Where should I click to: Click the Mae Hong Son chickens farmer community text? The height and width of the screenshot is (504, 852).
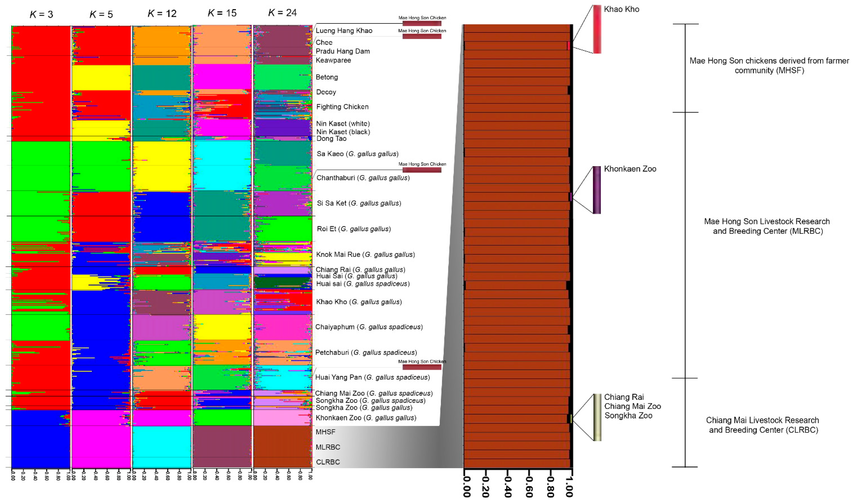[769, 66]
